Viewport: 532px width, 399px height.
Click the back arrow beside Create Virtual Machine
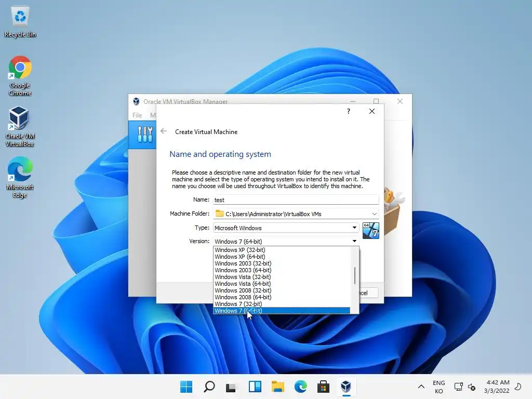click(164, 131)
